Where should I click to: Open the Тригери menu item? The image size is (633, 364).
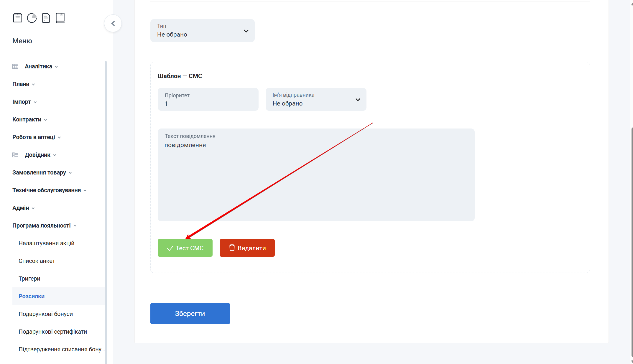pos(29,279)
